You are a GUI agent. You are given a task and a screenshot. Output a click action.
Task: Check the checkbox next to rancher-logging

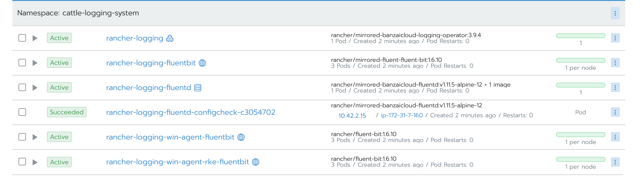click(x=22, y=38)
